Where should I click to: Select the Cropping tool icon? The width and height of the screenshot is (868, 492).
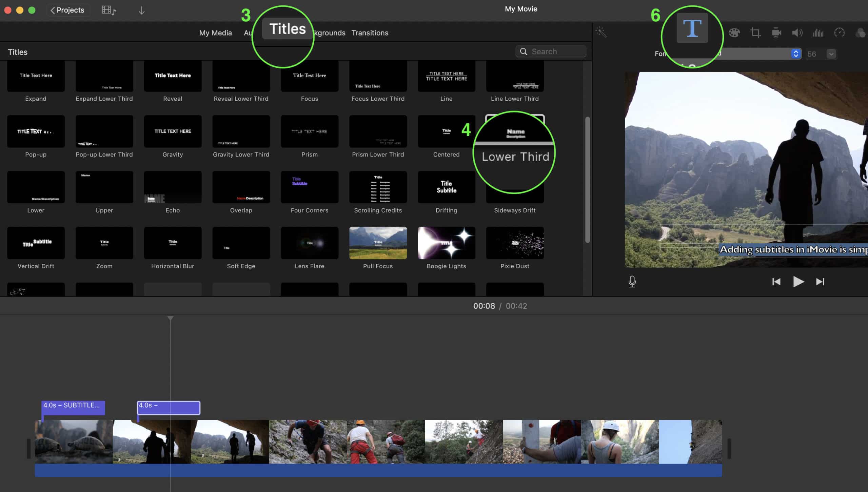[755, 33]
